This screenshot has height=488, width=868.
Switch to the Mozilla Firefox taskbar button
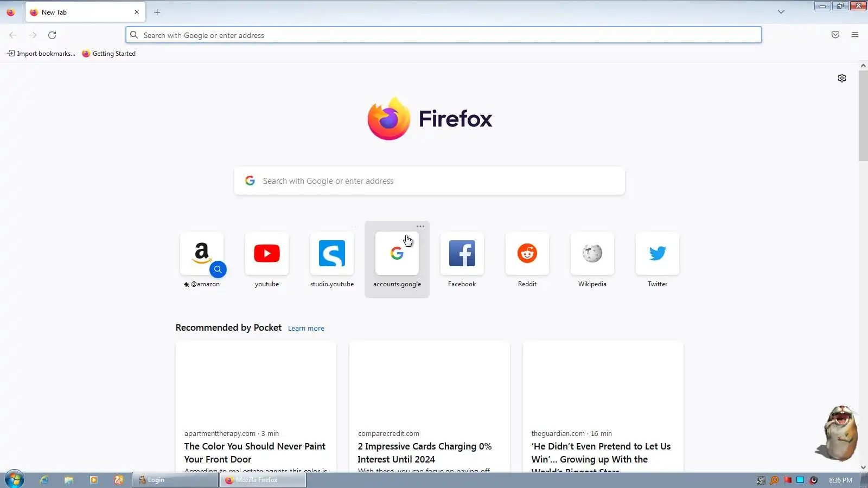(x=263, y=480)
